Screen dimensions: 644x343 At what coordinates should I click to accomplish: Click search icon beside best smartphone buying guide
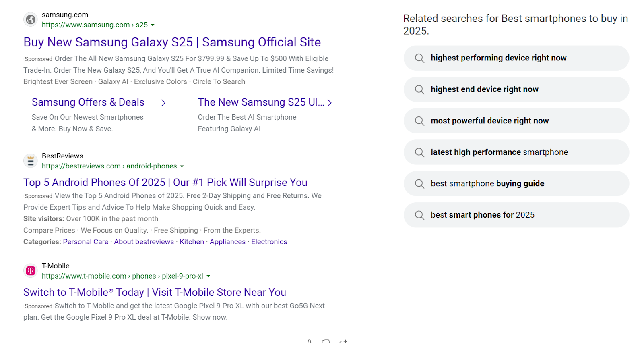(x=419, y=184)
